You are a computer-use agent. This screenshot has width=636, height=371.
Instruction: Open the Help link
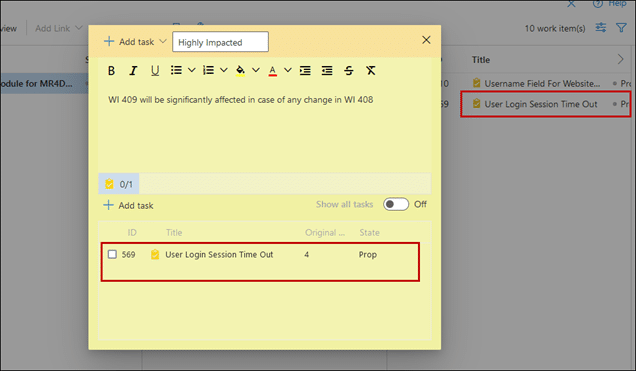610,4
